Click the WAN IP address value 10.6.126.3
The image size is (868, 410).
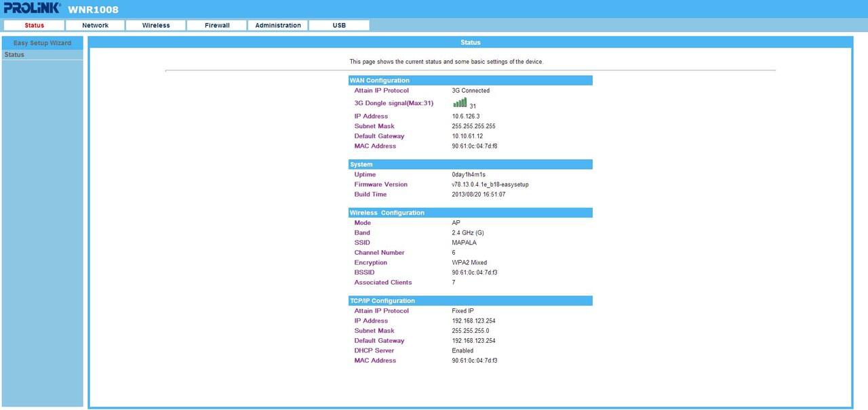(x=466, y=117)
